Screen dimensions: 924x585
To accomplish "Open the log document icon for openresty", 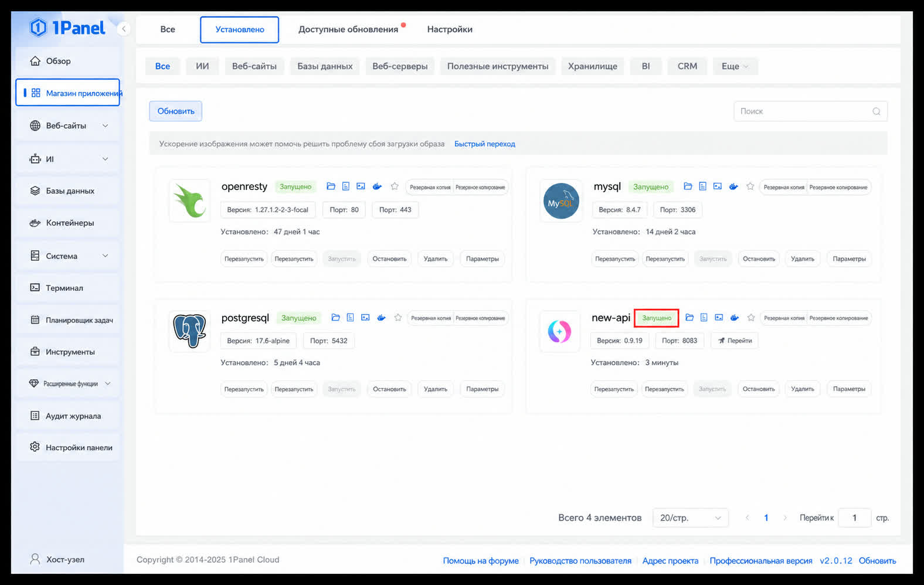I will pos(346,186).
